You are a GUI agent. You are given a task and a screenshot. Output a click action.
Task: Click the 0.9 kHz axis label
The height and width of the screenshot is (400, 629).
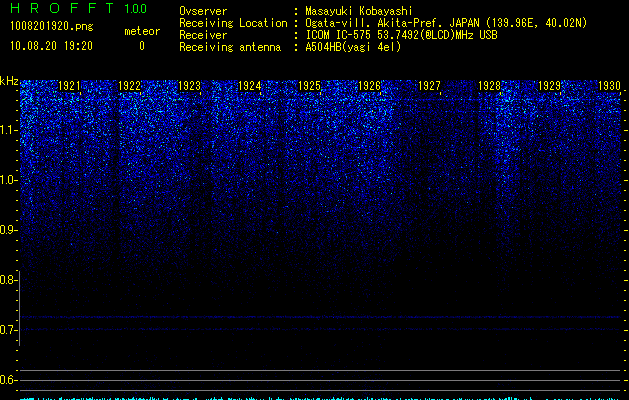click(x=9, y=230)
